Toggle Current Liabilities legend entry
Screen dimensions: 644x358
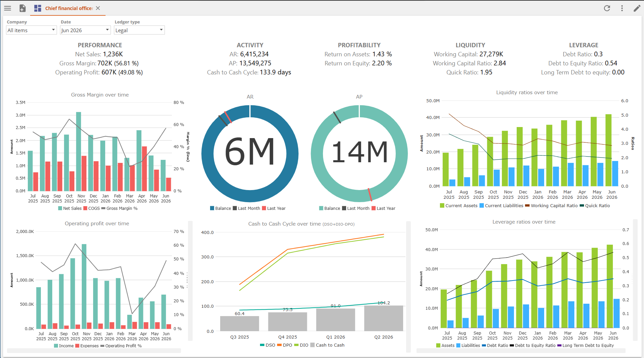point(501,206)
